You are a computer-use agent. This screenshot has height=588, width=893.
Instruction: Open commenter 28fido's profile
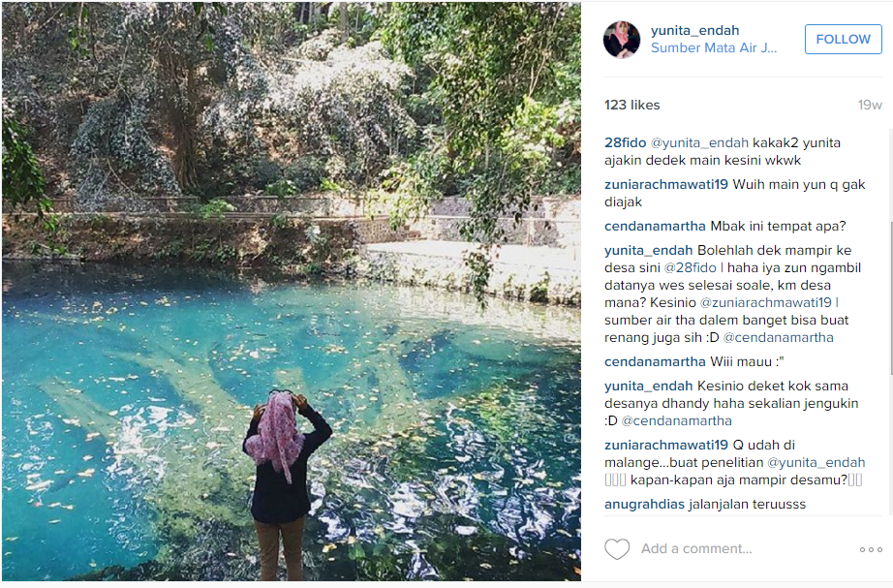point(625,142)
